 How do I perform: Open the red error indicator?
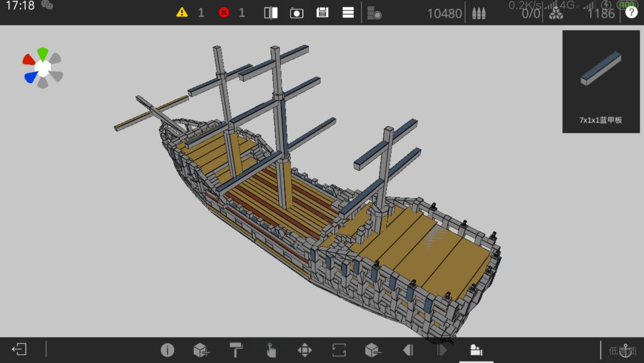click(224, 13)
